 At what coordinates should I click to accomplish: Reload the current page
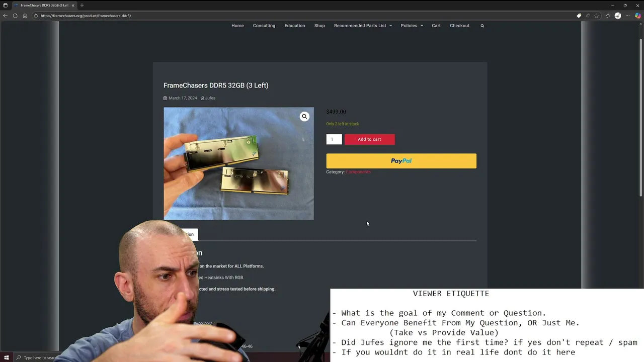(x=15, y=16)
